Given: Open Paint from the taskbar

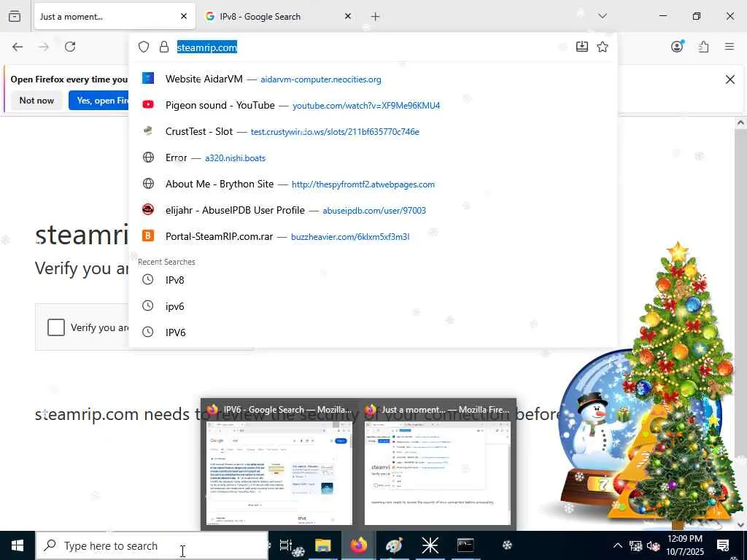Looking at the screenshot, I should pyautogui.click(x=395, y=545).
